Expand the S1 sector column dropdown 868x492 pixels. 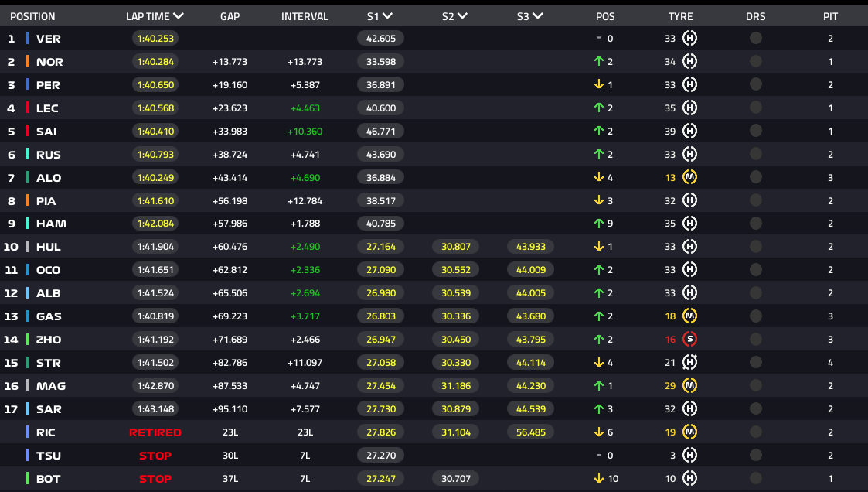[387, 16]
